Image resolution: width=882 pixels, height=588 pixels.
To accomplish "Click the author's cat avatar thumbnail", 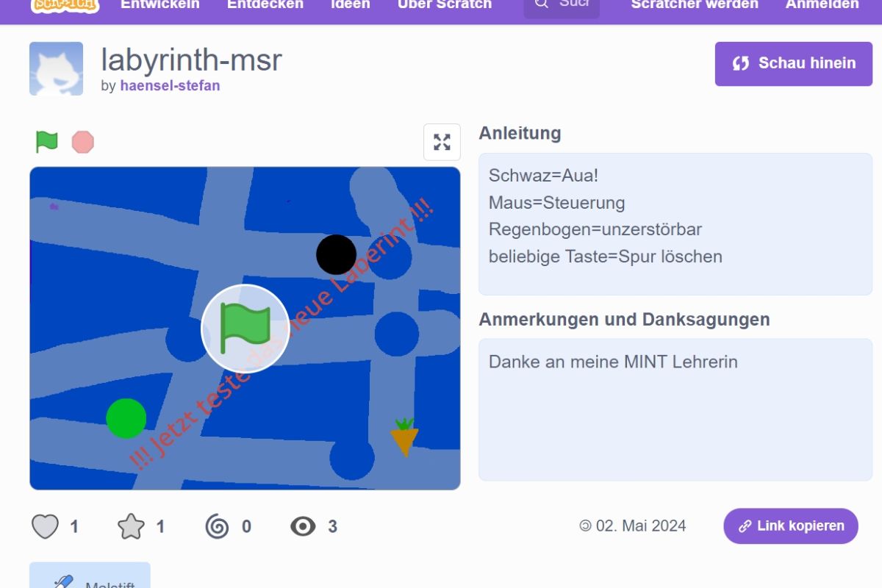I will point(57,68).
